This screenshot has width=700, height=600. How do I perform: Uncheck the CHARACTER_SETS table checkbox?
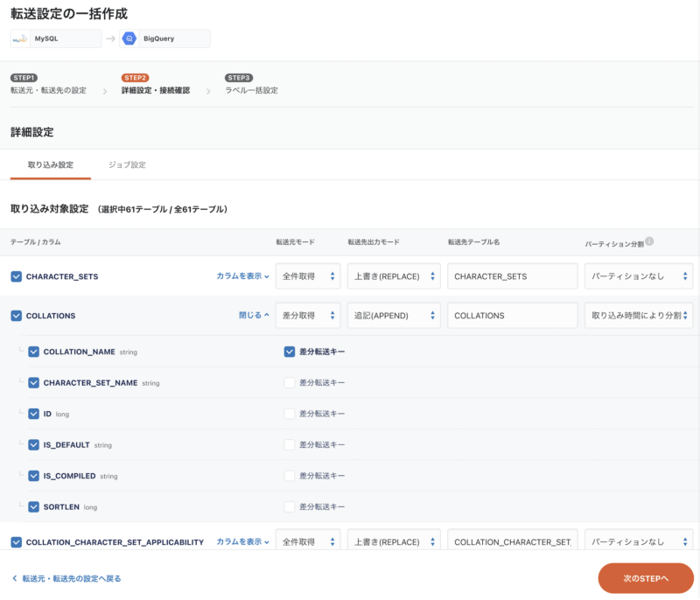(17, 276)
